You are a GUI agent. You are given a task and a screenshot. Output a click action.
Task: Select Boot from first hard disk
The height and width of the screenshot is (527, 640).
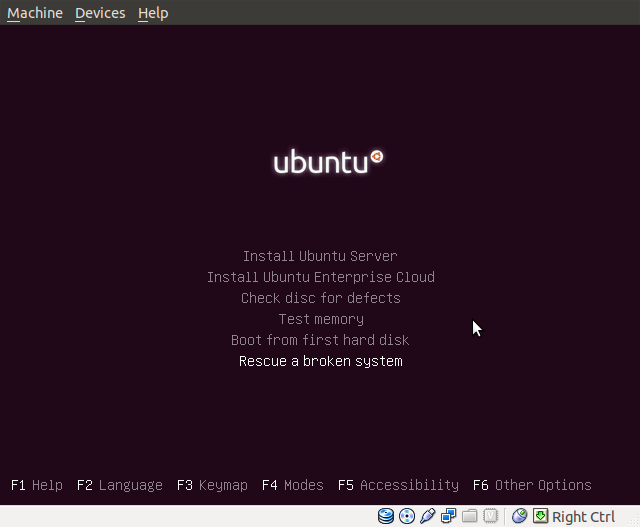point(320,340)
